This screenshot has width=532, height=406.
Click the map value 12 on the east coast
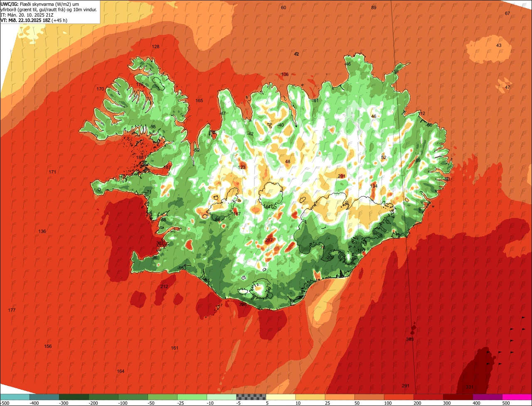[x=422, y=113]
